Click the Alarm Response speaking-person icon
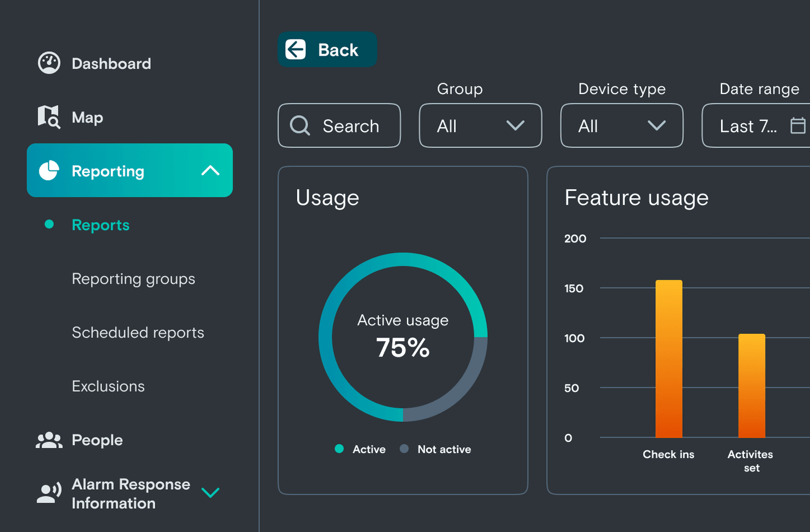This screenshot has height=532, width=810. 49,493
